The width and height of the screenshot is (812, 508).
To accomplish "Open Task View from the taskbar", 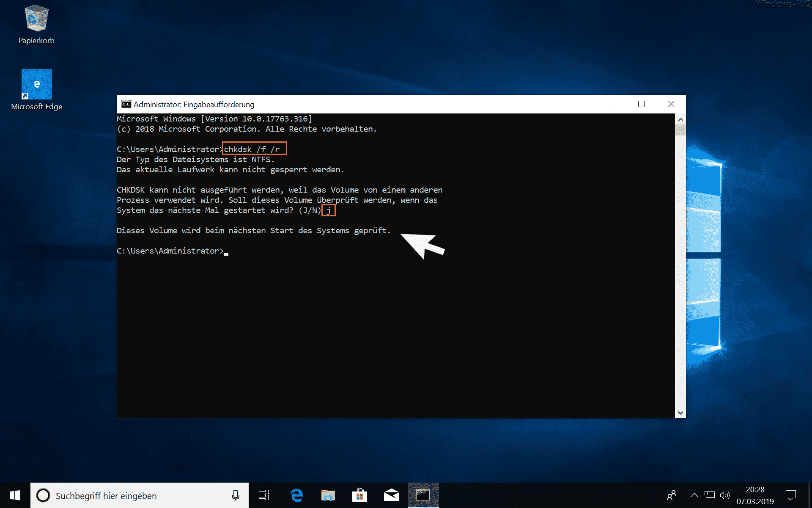I will tap(264, 495).
